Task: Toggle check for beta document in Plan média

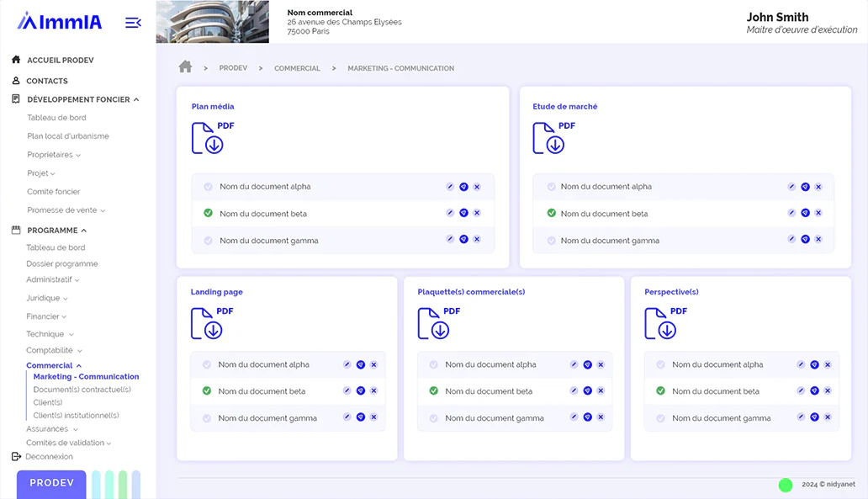Action: [208, 213]
